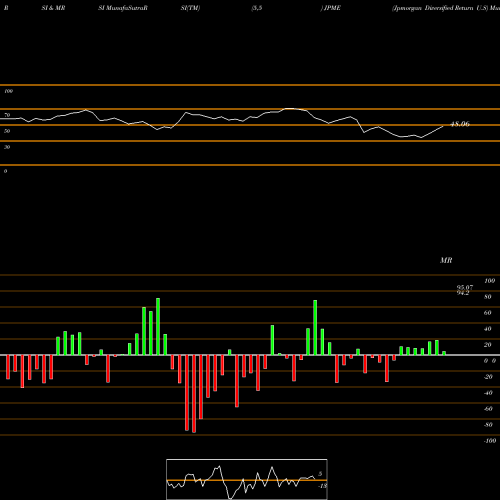Click the MR axis label -60
The height and width of the screenshot is (500, 500).
tap(488, 409)
